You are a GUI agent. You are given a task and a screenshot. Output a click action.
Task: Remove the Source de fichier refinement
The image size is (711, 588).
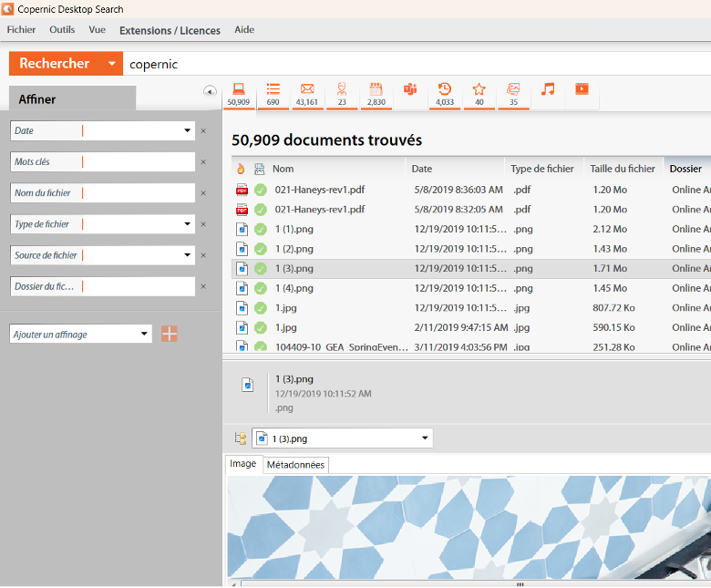pos(203,255)
